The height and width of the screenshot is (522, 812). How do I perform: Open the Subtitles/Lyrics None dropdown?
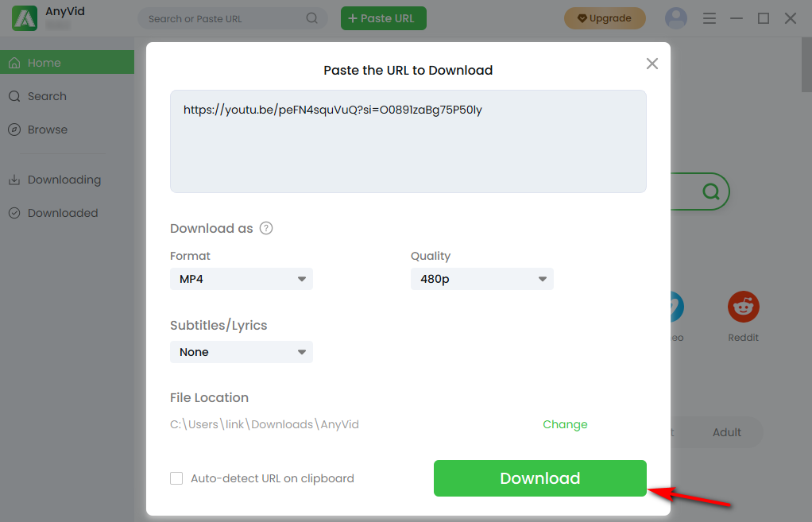[x=242, y=352]
